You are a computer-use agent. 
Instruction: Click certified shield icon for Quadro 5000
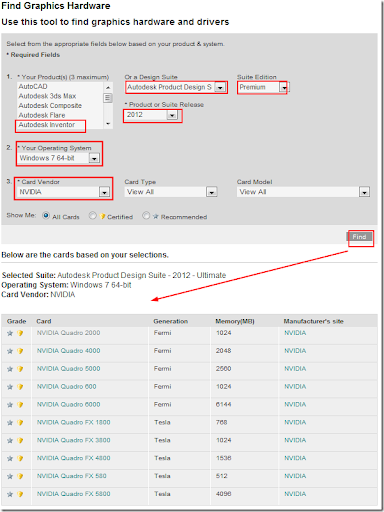tap(20, 369)
